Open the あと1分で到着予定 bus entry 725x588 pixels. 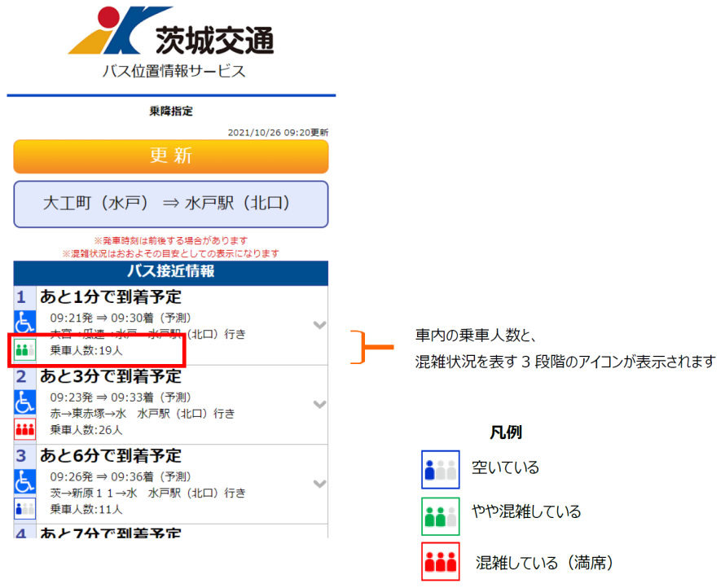[111, 297]
